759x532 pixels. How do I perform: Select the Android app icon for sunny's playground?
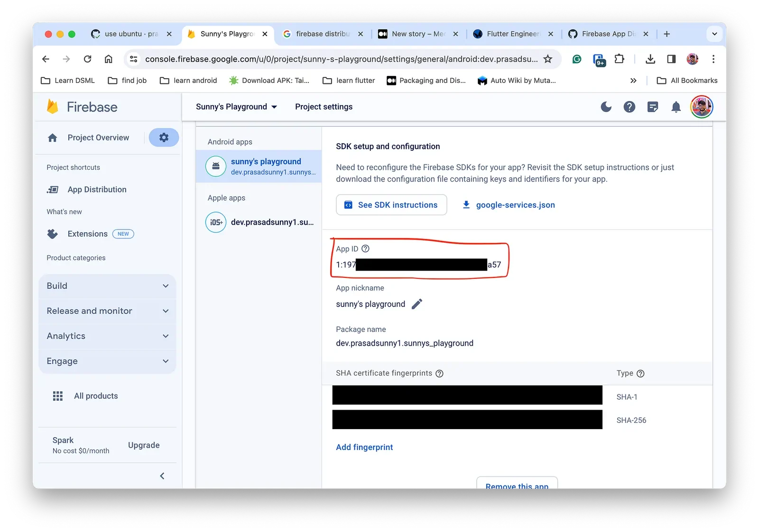pyautogui.click(x=216, y=166)
